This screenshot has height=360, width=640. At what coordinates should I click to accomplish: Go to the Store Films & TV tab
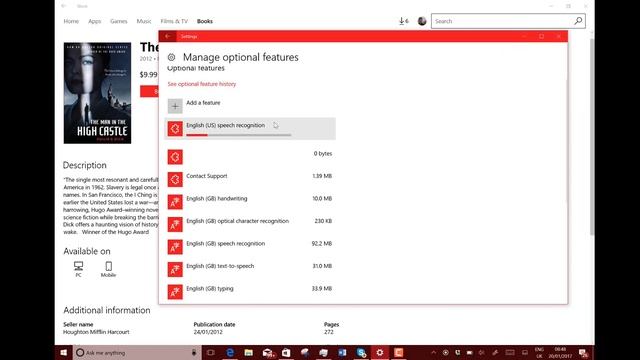tap(174, 21)
